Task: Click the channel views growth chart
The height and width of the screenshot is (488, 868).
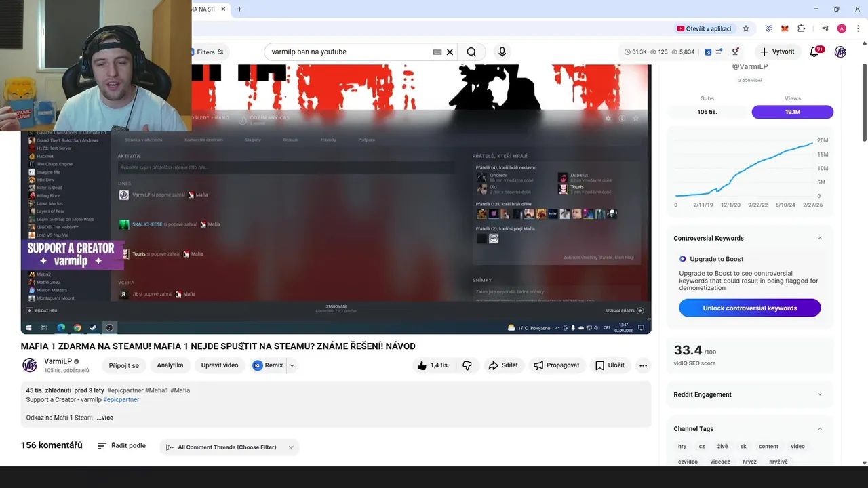Action: coord(750,171)
